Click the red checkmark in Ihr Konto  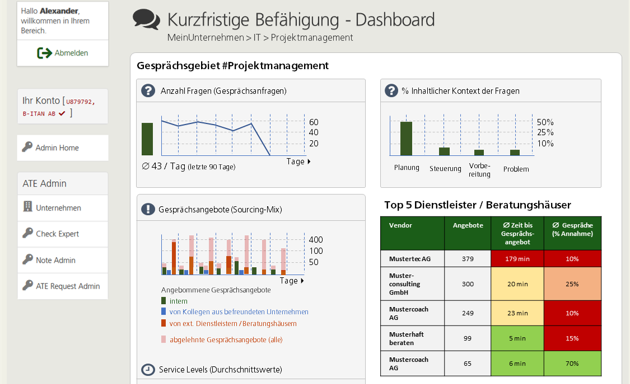pos(62,113)
